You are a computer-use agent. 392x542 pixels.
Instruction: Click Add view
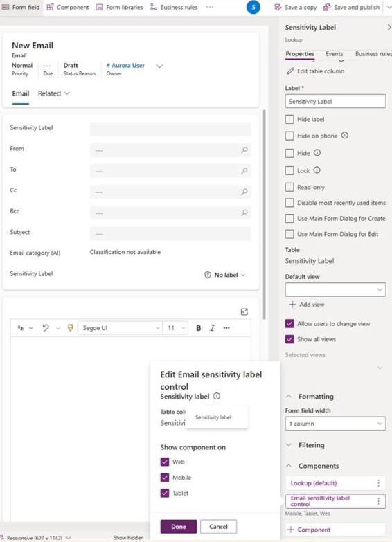[x=307, y=305]
